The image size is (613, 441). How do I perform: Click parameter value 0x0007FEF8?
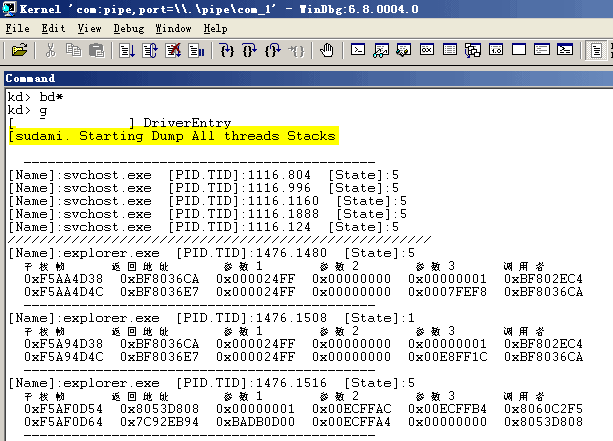click(x=447, y=292)
